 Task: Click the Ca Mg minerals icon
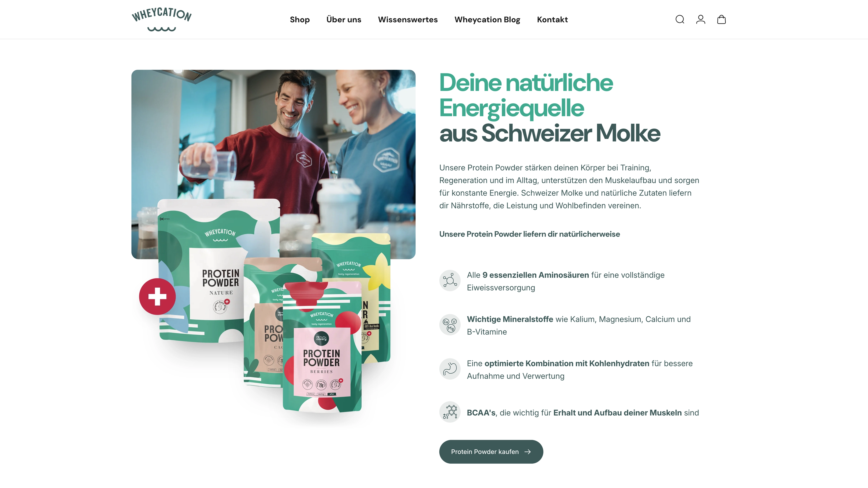(450, 325)
